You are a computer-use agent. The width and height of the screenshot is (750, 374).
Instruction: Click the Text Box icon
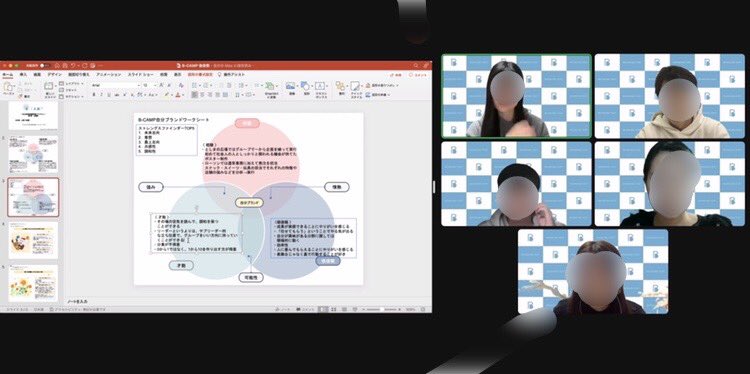tap(320, 86)
